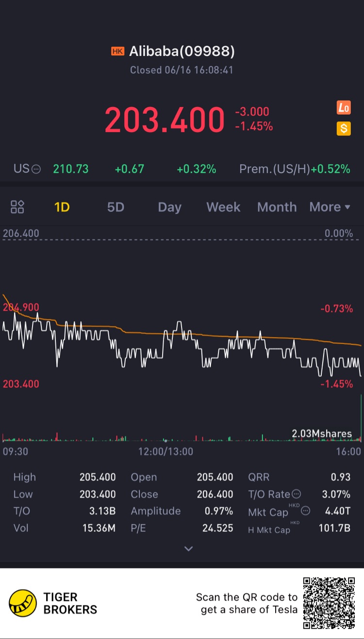The height and width of the screenshot is (639, 364).
Task: Select the 1D chart tab
Action: pos(62,207)
